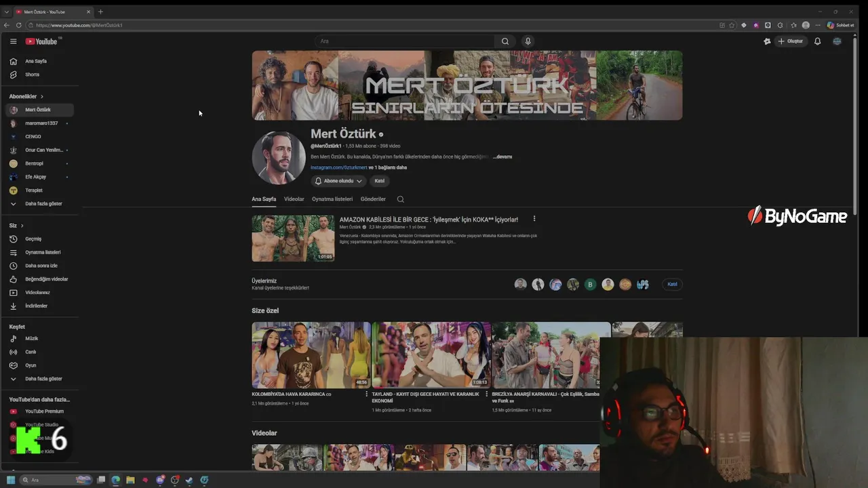Click Mert Öztürk channel profile picture
The height and width of the screenshot is (488, 868).
(279, 158)
